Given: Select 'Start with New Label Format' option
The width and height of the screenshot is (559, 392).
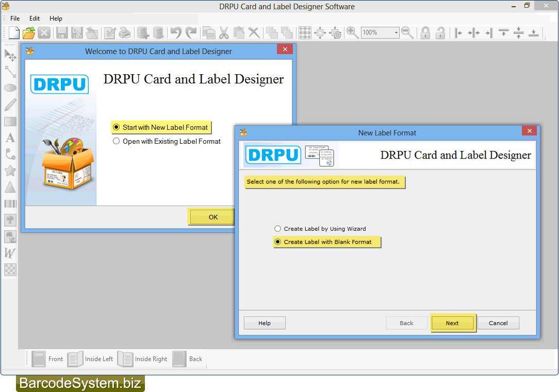Looking at the screenshot, I should pyautogui.click(x=161, y=127).
